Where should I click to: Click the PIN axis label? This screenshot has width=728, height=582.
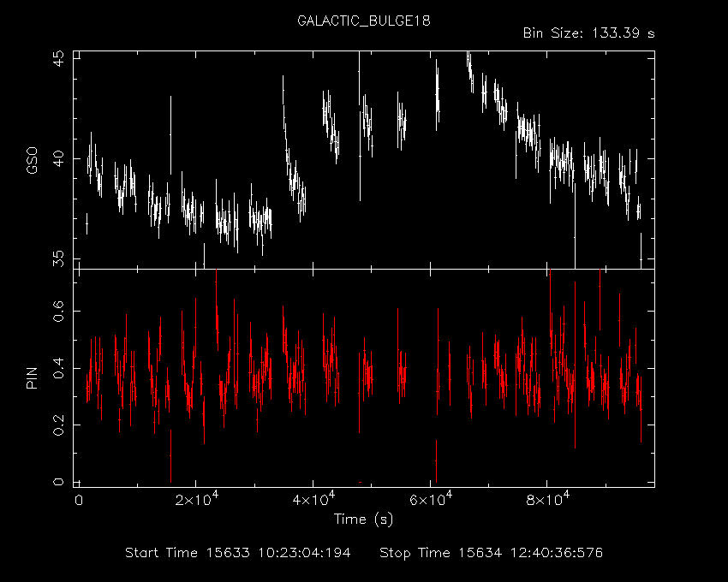pos(32,377)
